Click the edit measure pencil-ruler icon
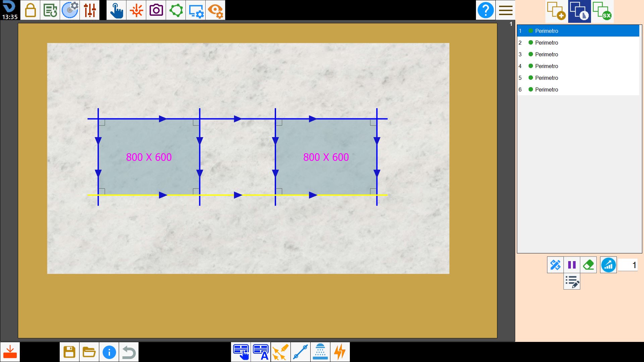 555,265
